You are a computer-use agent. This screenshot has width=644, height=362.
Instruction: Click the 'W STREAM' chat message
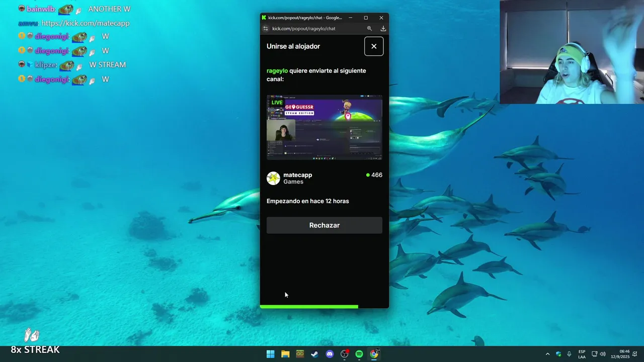(108, 65)
